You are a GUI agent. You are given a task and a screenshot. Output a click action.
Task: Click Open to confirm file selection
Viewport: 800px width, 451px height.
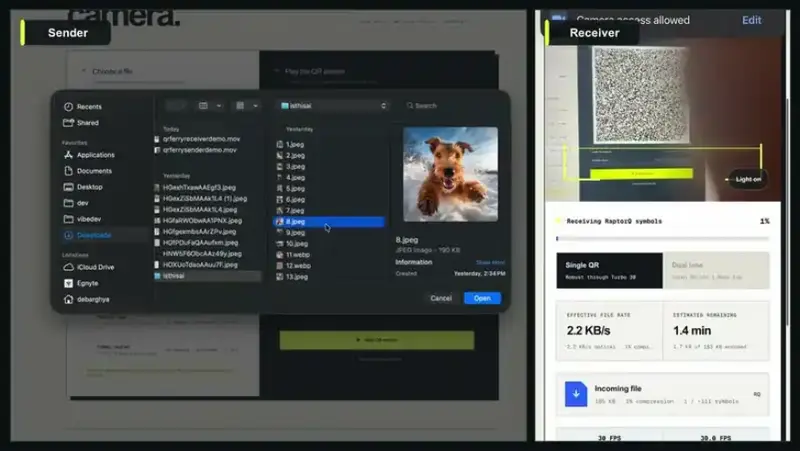click(482, 298)
